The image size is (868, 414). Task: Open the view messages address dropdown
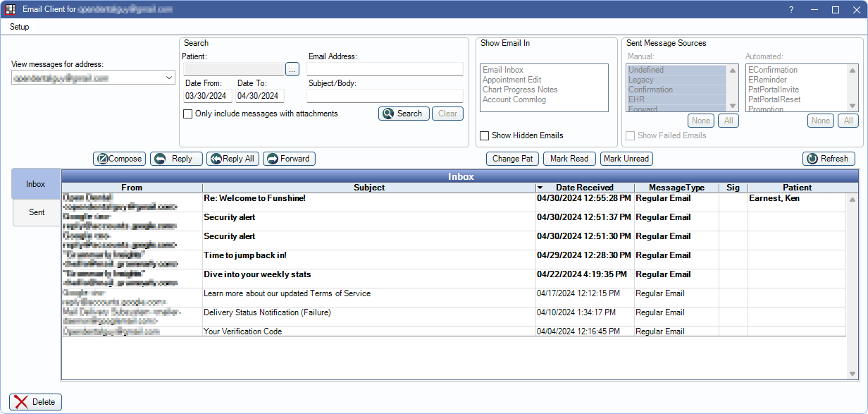[168, 76]
